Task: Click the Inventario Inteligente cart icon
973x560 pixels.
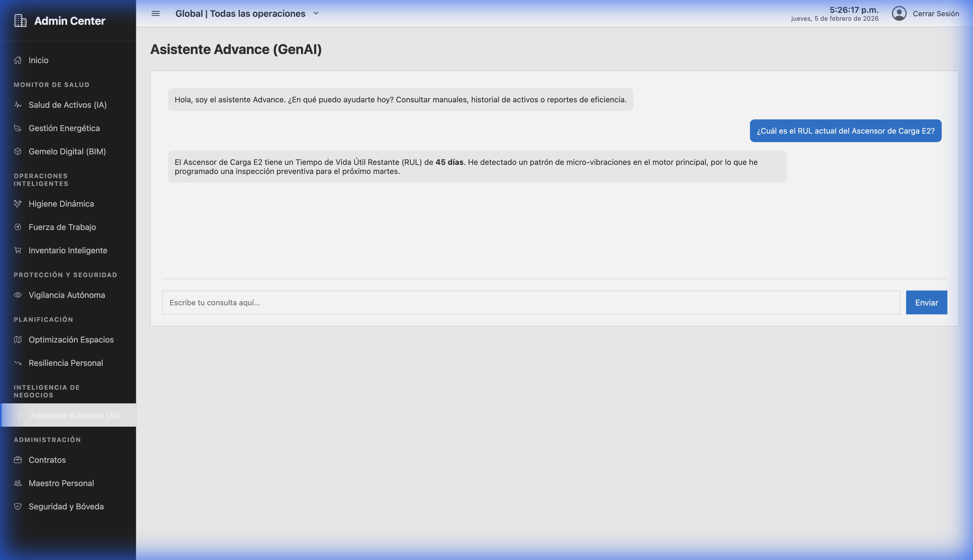Action: click(18, 250)
